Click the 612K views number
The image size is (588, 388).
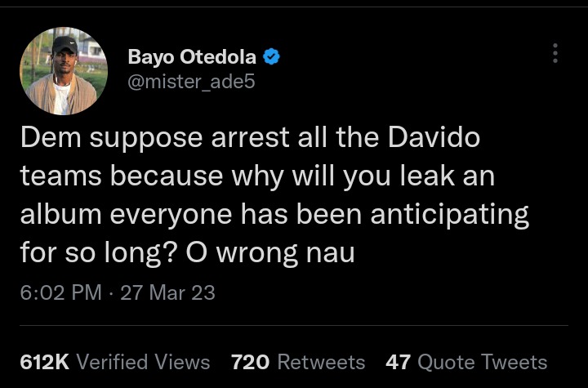(x=44, y=362)
